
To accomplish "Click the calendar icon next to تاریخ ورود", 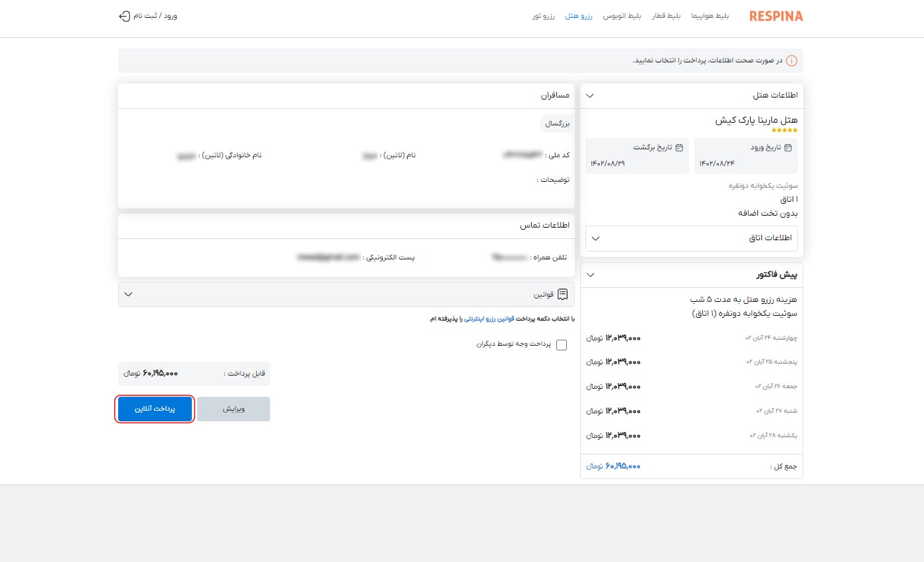I will click(788, 148).
